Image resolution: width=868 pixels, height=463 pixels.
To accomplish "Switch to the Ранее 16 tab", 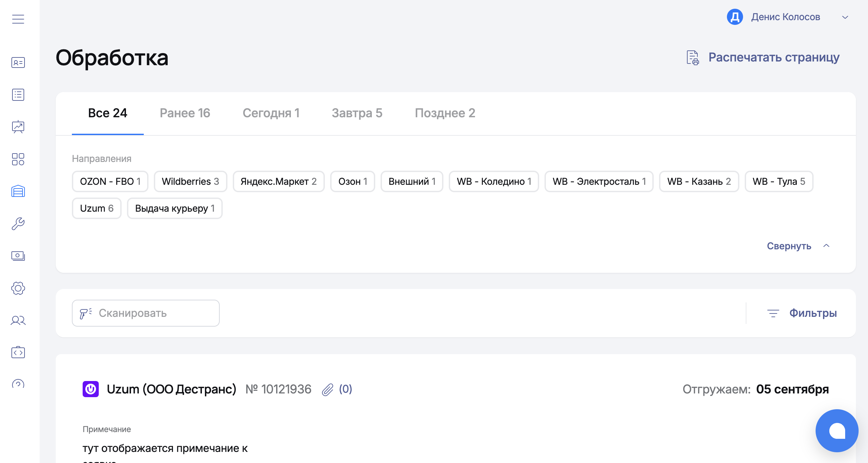I will (185, 113).
